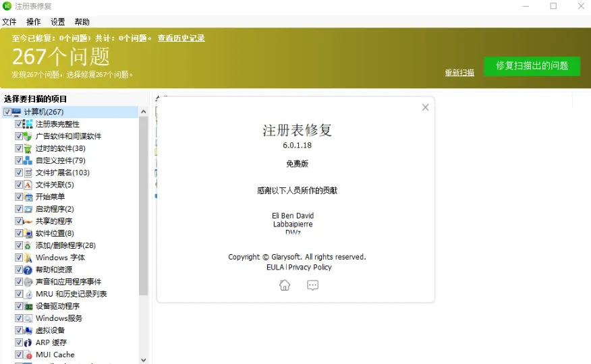This screenshot has height=364, width=591.
Task: Click the hand icon for 共享的程序
Action: pyautogui.click(x=28, y=221)
